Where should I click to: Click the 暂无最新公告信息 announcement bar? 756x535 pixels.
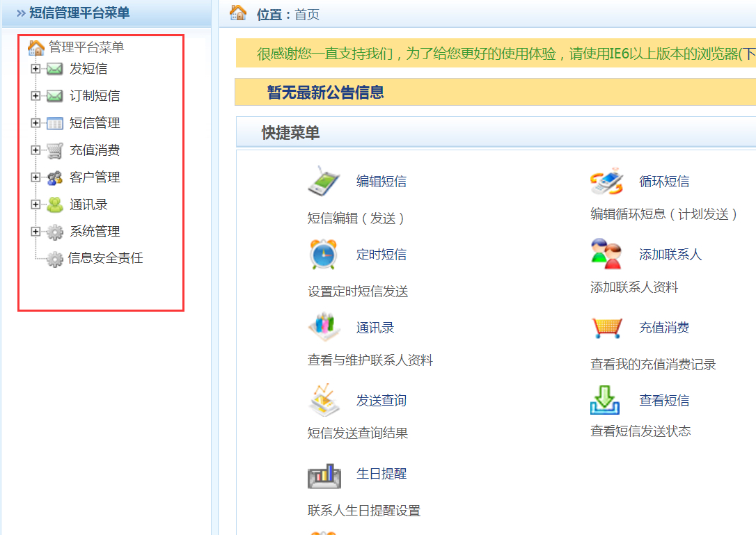495,92
